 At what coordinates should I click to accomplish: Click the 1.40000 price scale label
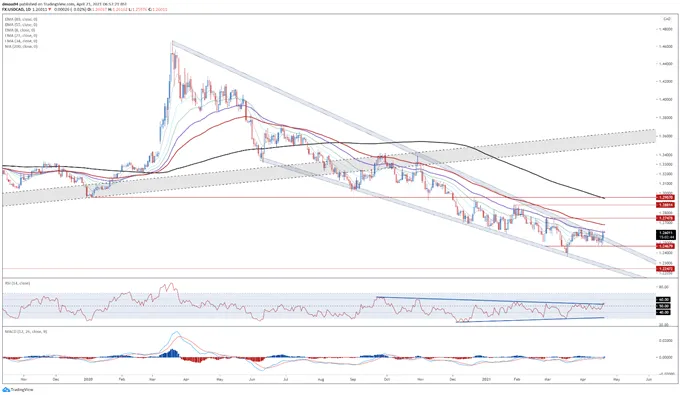[666, 99]
